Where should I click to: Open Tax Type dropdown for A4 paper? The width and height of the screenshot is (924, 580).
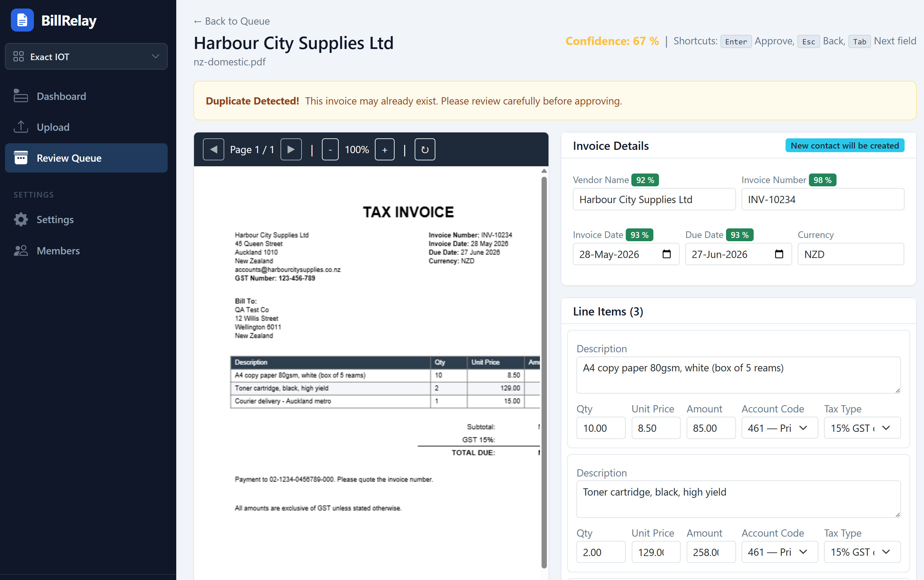tap(862, 428)
